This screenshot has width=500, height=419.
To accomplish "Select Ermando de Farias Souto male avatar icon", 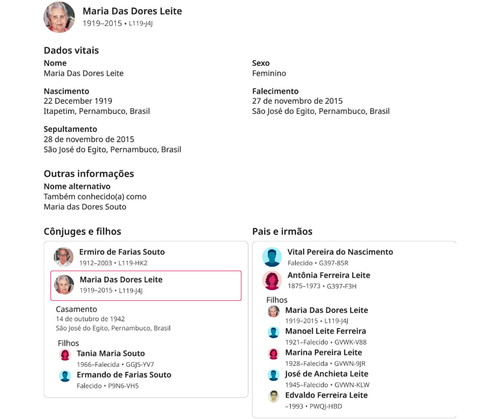I will pyautogui.click(x=65, y=376).
